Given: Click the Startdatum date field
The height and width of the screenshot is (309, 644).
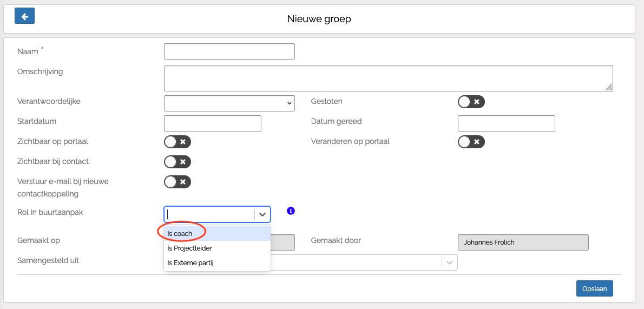Looking at the screenshot, I should [212, 123].
